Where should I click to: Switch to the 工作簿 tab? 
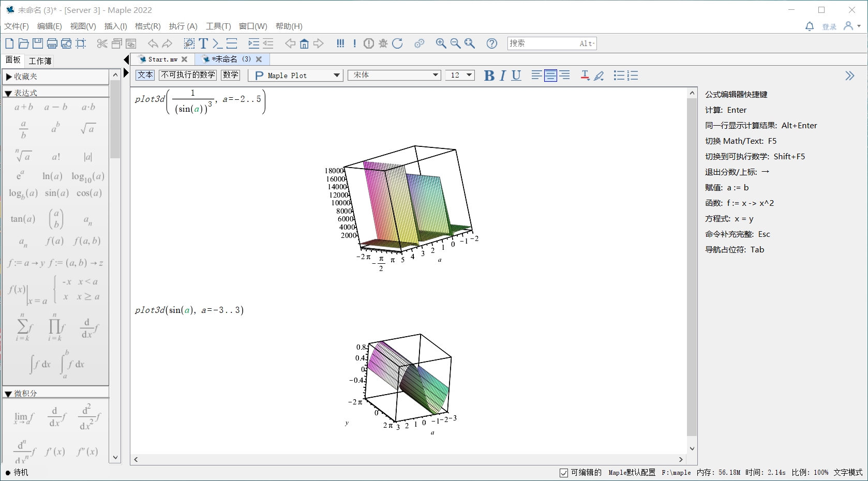40,61
